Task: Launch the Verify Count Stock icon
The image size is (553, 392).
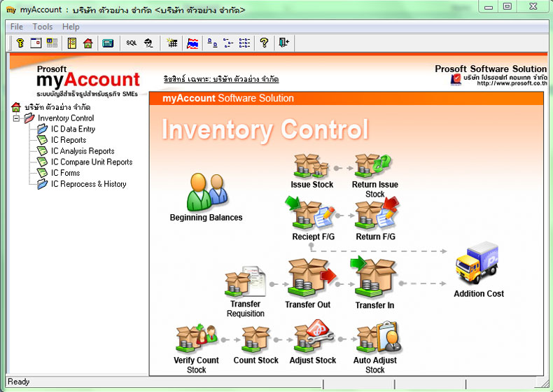Action: (x=197, y=338)
